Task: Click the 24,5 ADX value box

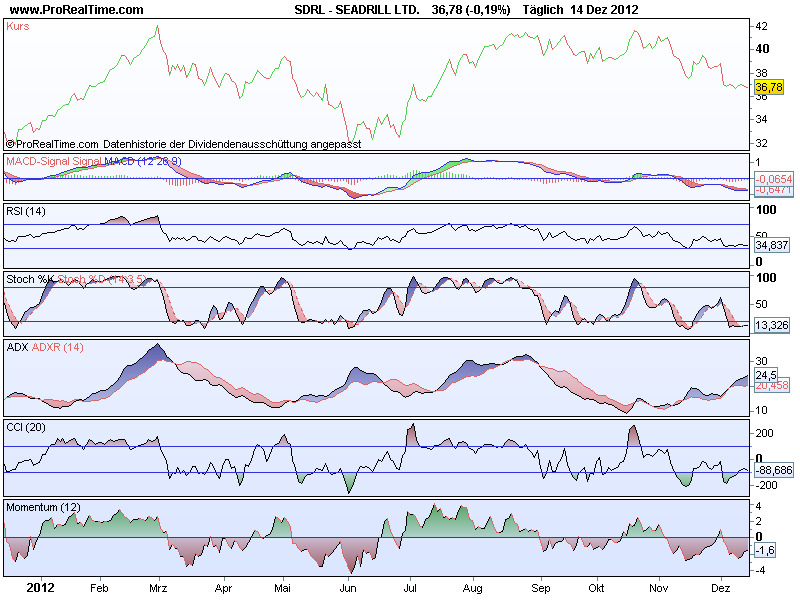Action: click(x=766, y=376)
